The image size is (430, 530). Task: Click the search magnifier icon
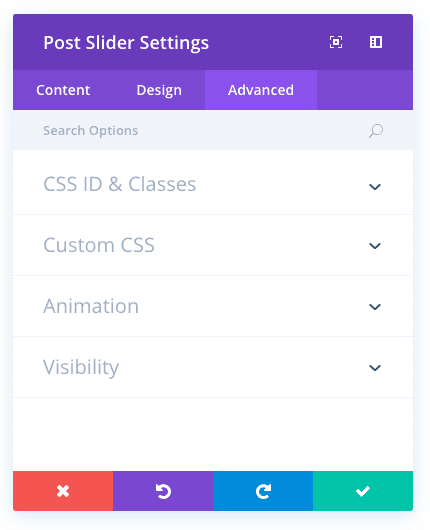[376, 131]
